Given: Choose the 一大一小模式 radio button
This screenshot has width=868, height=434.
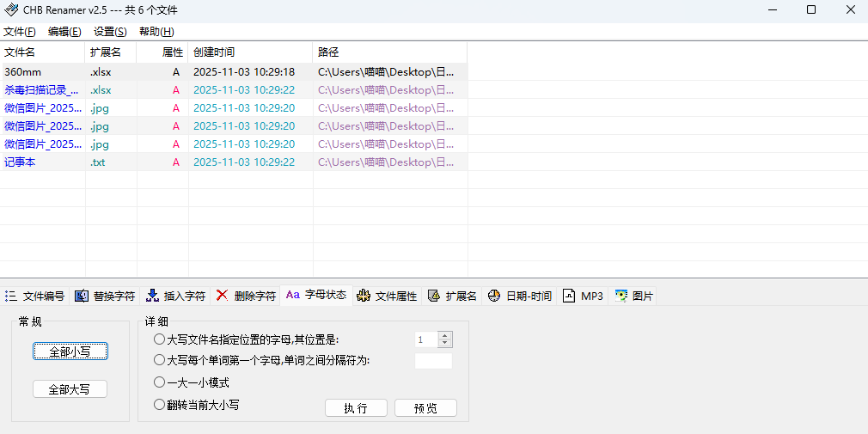Looking at the screenshot, I should pos(159,382).
